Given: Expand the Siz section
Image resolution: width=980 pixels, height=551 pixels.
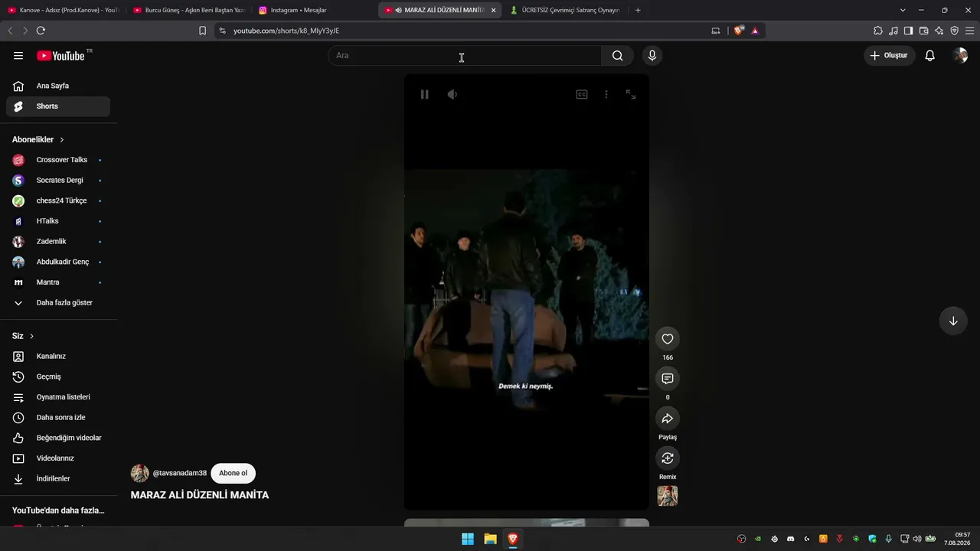Looking at the screenshot, I should (23, 336).
